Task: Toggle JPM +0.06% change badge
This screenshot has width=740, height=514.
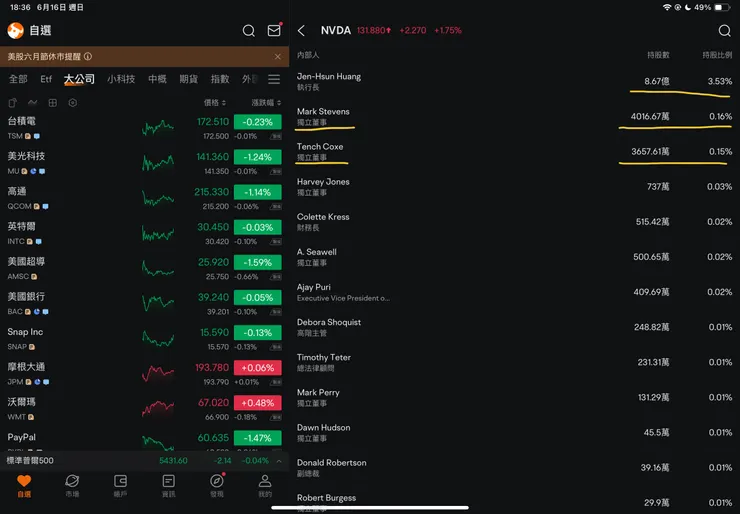Action: click(x=258, y=368)
